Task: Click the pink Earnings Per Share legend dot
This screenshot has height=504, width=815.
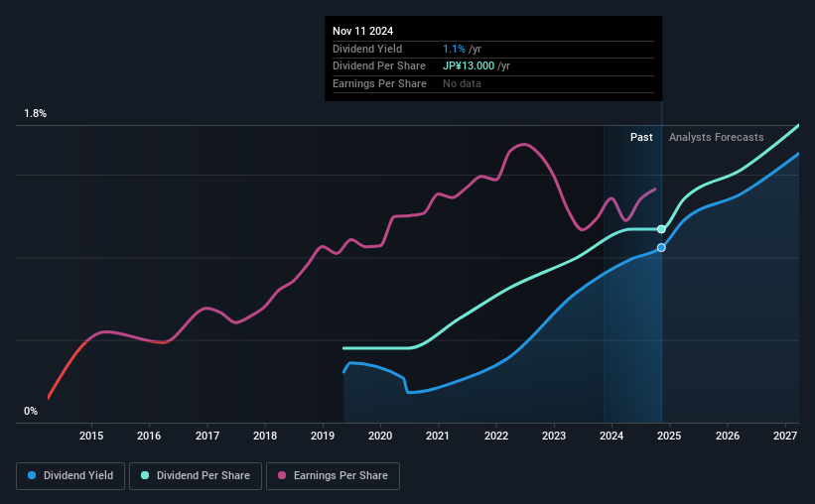Action: coord(282,475)
